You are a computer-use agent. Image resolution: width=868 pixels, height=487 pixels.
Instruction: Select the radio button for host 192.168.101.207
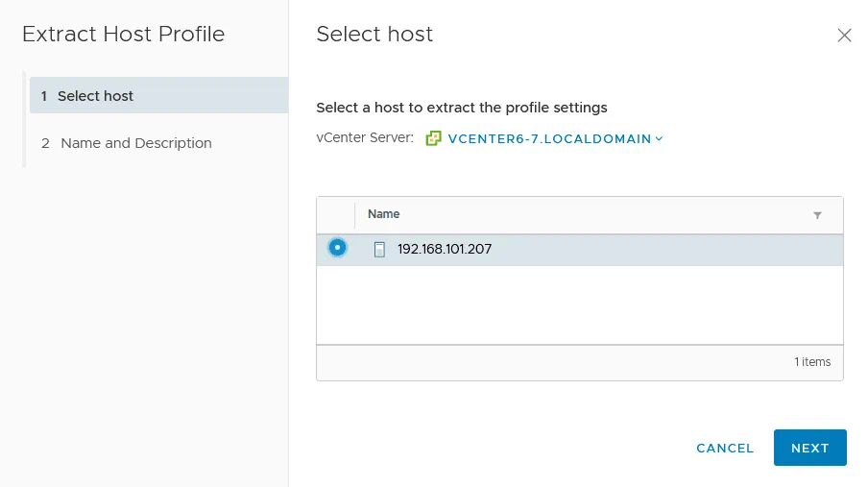(x=337, y=248)
